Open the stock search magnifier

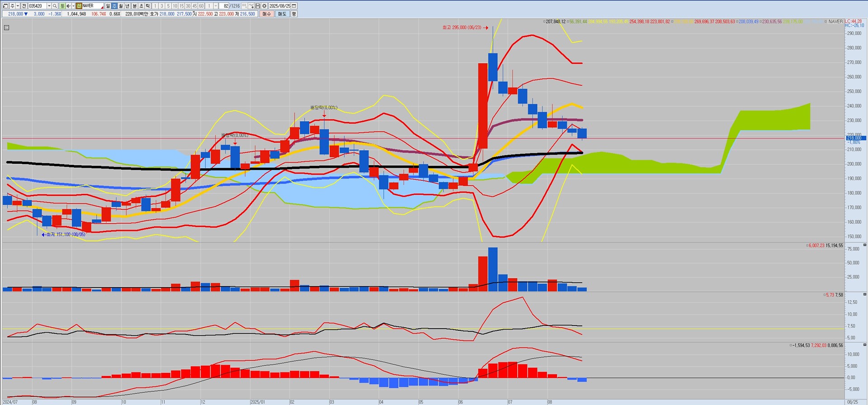(55, 6)
